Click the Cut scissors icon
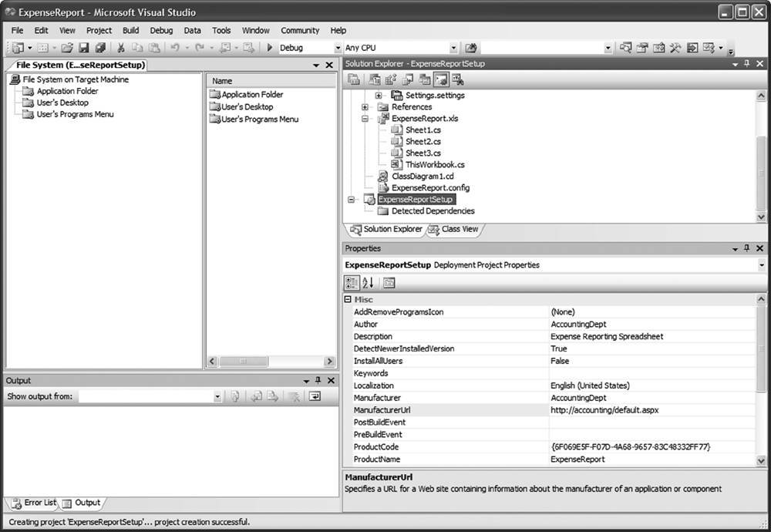The width and height of the screenshot is (771, 532). click(120, 48)
